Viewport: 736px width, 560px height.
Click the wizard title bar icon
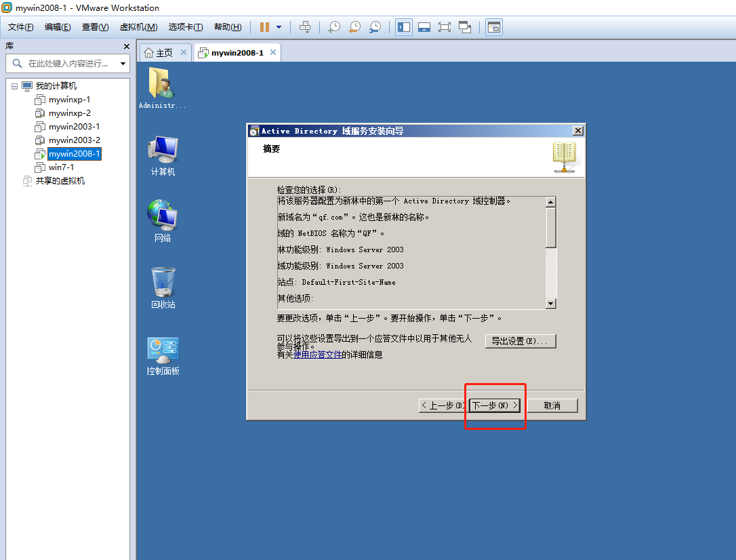(254, 130)
